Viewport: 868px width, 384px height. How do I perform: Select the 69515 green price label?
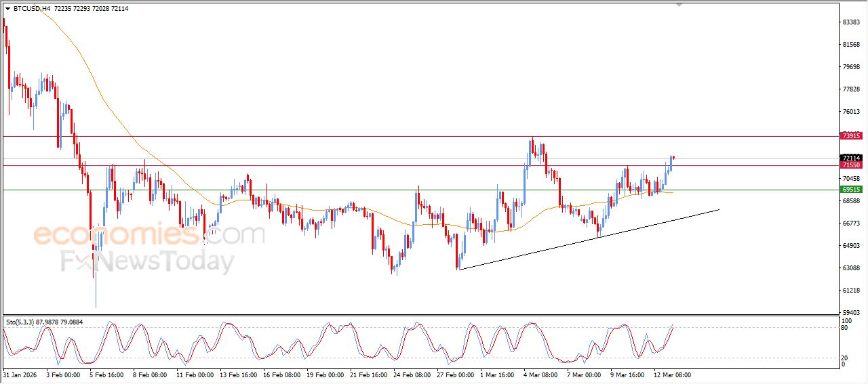tap(850, 190)
